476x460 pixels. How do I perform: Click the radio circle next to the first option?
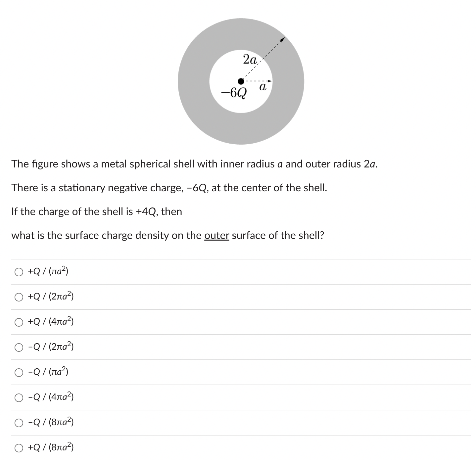coord(19,272)
